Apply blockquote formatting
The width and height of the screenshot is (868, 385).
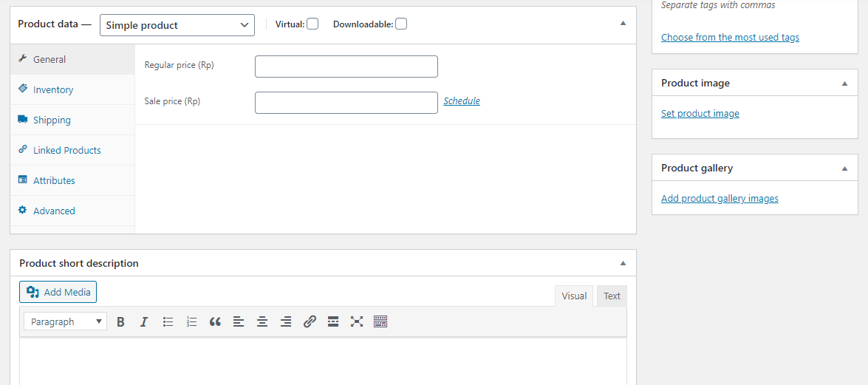(215, 321)
